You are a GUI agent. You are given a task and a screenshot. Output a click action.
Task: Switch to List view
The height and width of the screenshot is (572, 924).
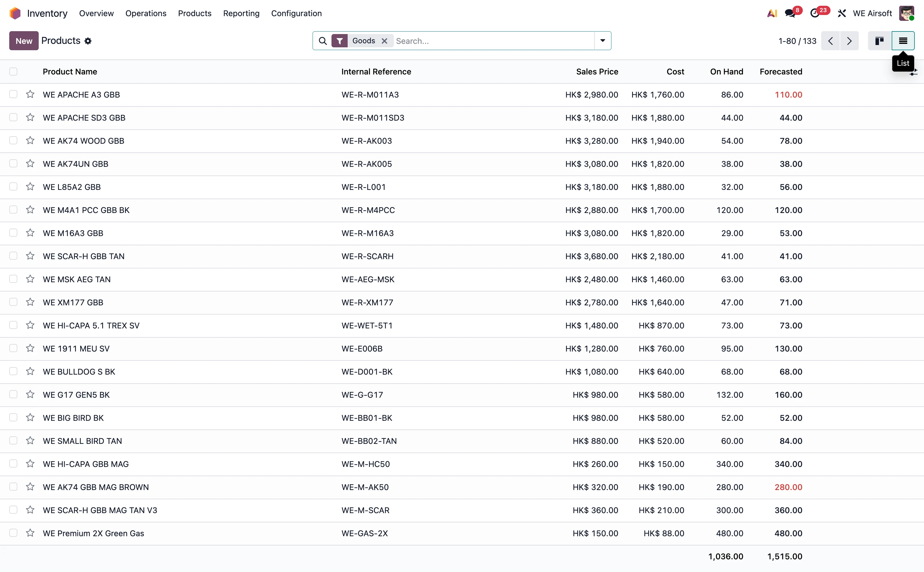pyautogui.click(x=903, y=41)
